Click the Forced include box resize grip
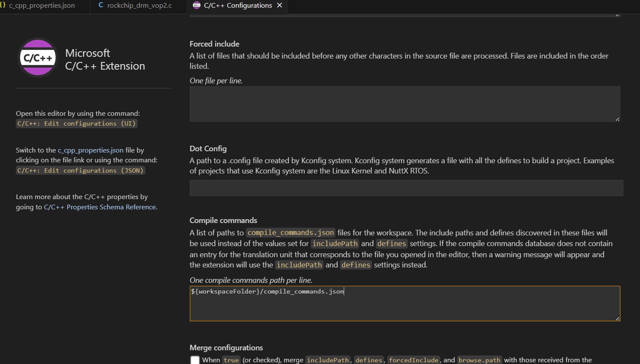The height and width of the screenshot is (364, 640). pos(617,119)
